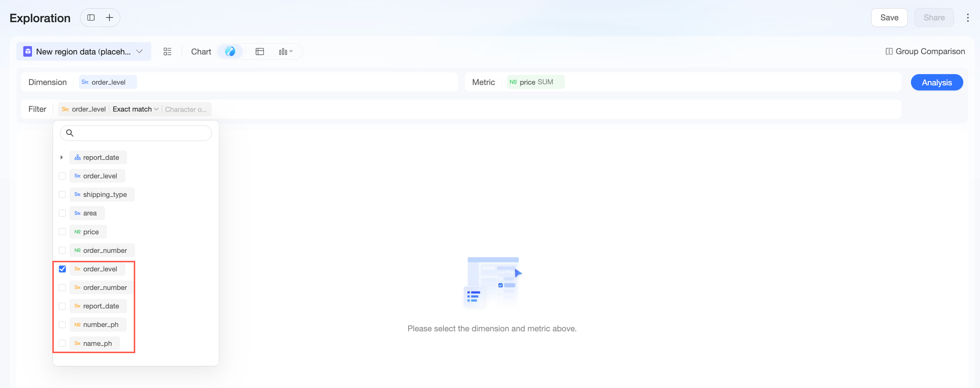
Task: Check the price field checkbox
Action: [63, 232]
